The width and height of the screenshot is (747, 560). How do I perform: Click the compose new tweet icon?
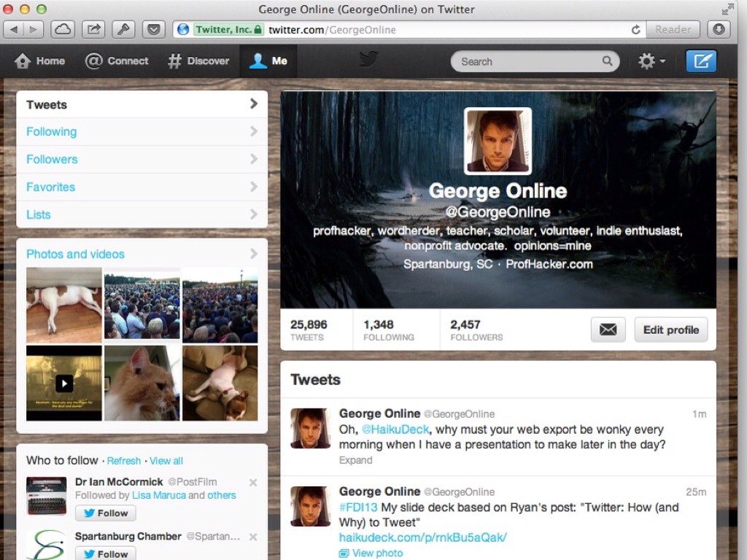pos(701,61)
